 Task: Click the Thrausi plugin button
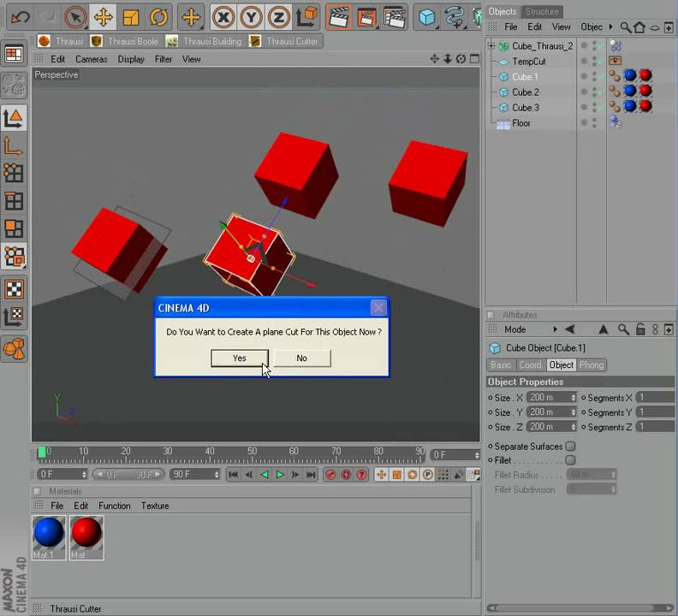pyautogui.click(x=61, y=41)
